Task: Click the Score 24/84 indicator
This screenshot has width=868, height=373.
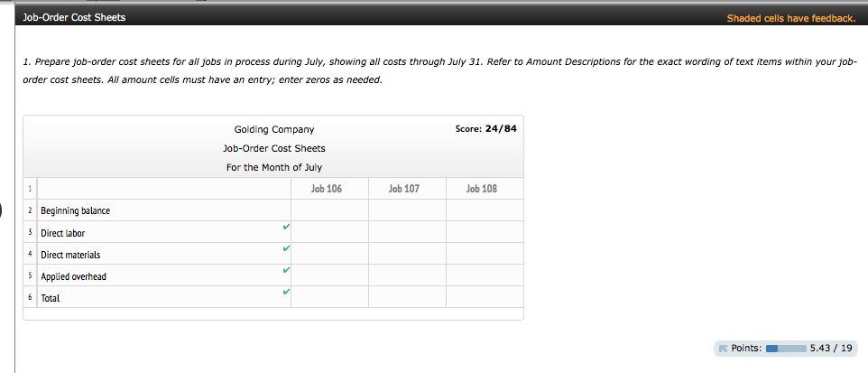Action: coord(485,129)
